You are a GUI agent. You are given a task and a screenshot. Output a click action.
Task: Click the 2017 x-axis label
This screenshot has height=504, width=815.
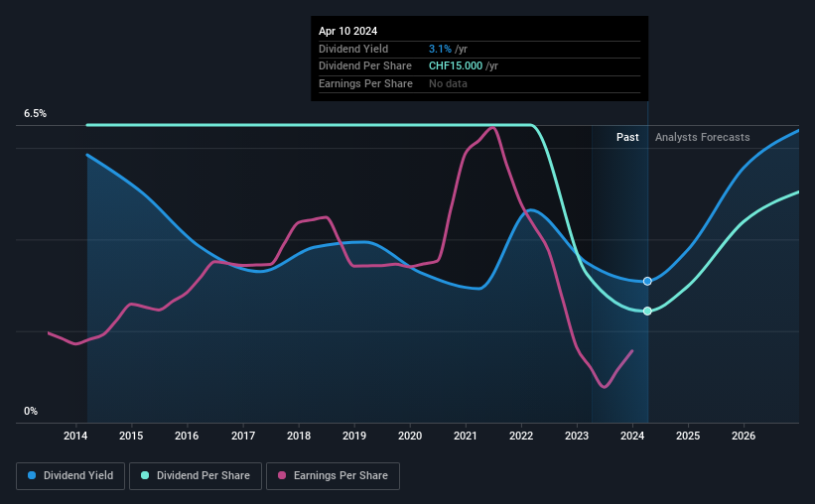(243, 436)
